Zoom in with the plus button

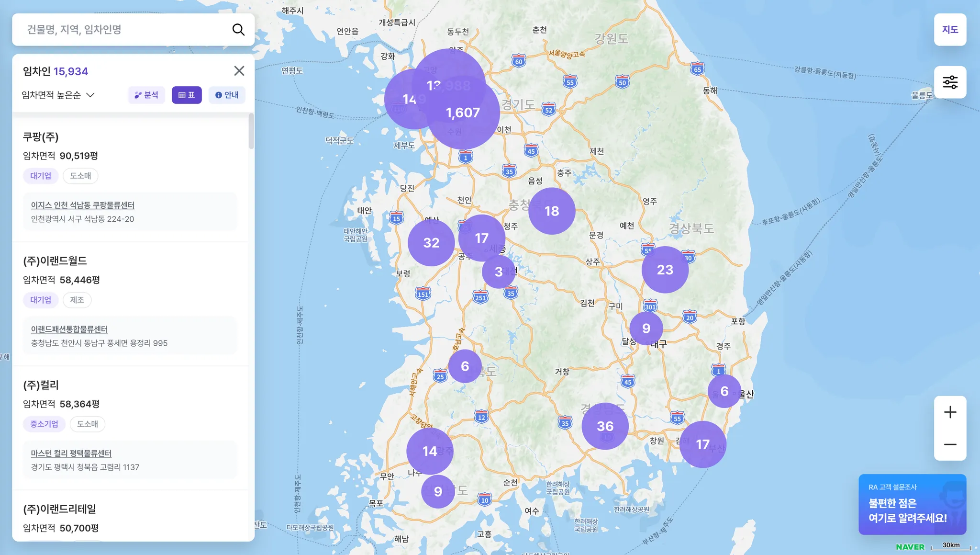pyautogui.click(x=950, y=412)
